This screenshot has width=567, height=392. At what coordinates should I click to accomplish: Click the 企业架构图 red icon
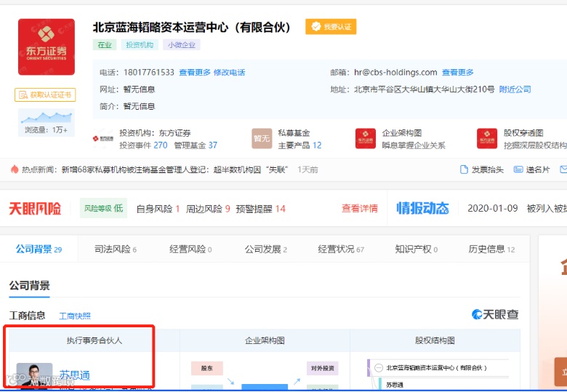tap(365, 138)
